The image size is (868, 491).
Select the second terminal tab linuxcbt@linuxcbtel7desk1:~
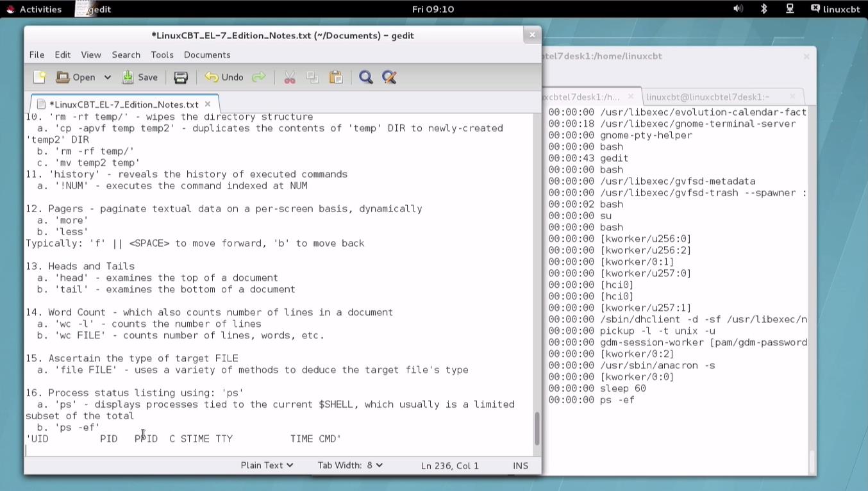coord(708,97)
